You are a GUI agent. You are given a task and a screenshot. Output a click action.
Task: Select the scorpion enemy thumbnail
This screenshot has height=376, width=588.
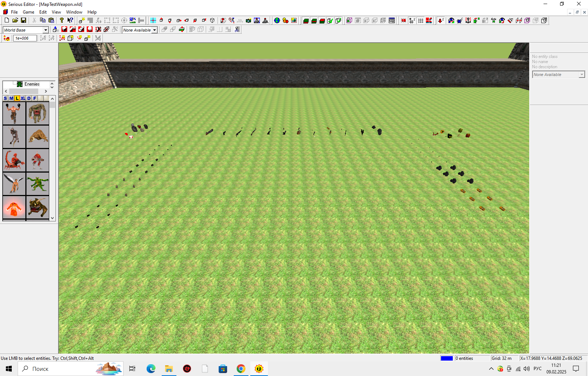click(x=14, y=160)
